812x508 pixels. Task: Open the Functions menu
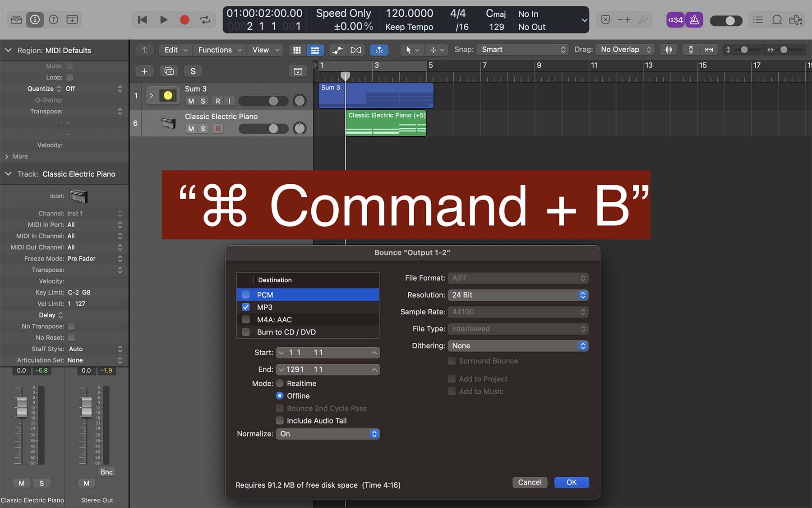pyautogui.click(x=220, y=50)
